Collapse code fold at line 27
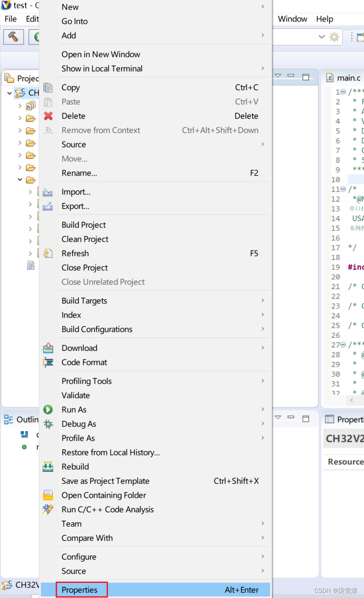 click(x=343, y=345)
